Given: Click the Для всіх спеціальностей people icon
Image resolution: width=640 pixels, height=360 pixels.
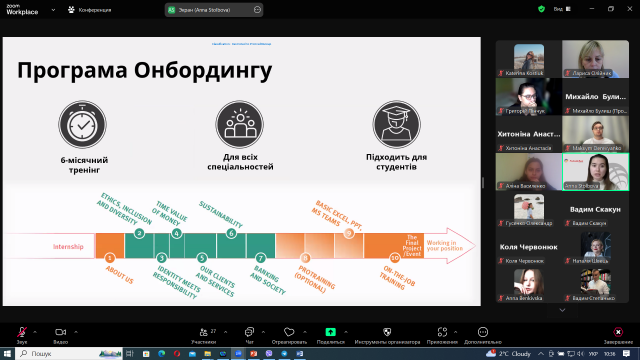Looking at the screenshot, I should [240, 124].
